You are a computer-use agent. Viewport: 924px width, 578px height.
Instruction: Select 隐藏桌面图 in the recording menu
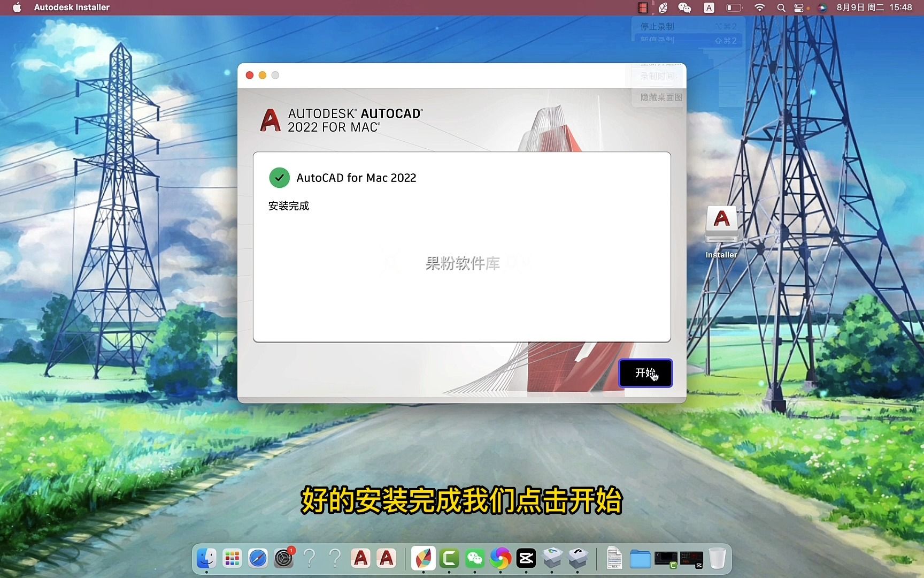(661, 97)
